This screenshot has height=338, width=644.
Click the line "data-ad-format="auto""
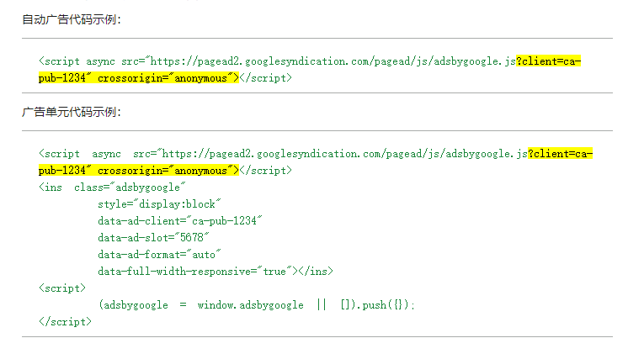(x=159, y=254)
